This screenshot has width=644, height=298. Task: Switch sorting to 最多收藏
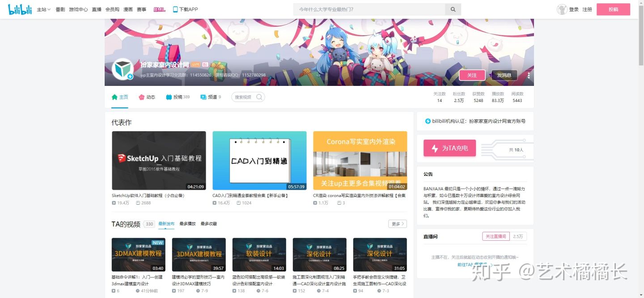(x=208, y=224)
